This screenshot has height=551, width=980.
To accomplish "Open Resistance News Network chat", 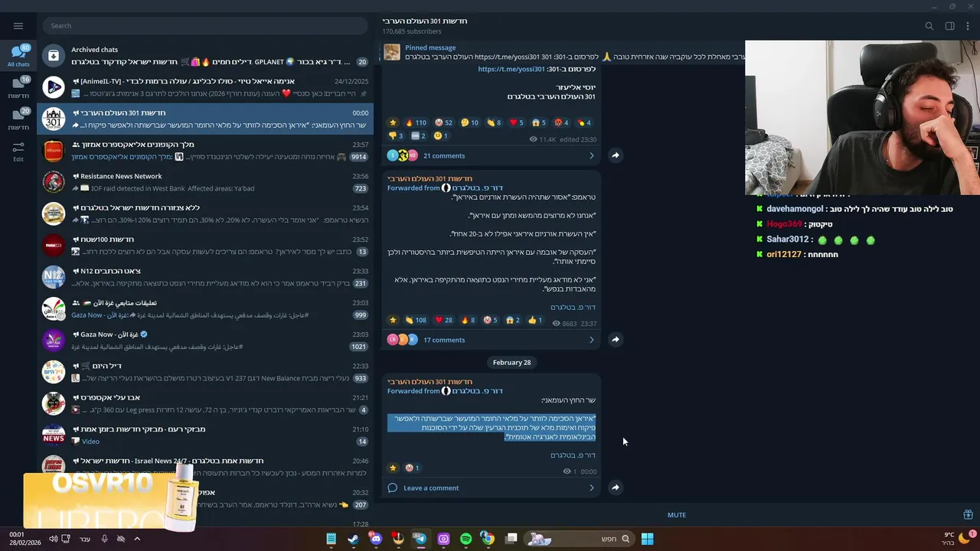I will 205,182.
